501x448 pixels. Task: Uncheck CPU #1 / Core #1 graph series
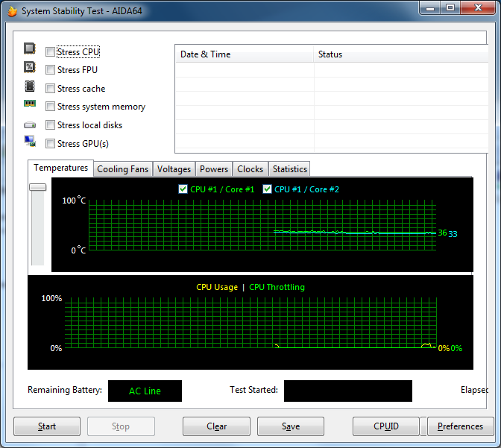point(183,189)
